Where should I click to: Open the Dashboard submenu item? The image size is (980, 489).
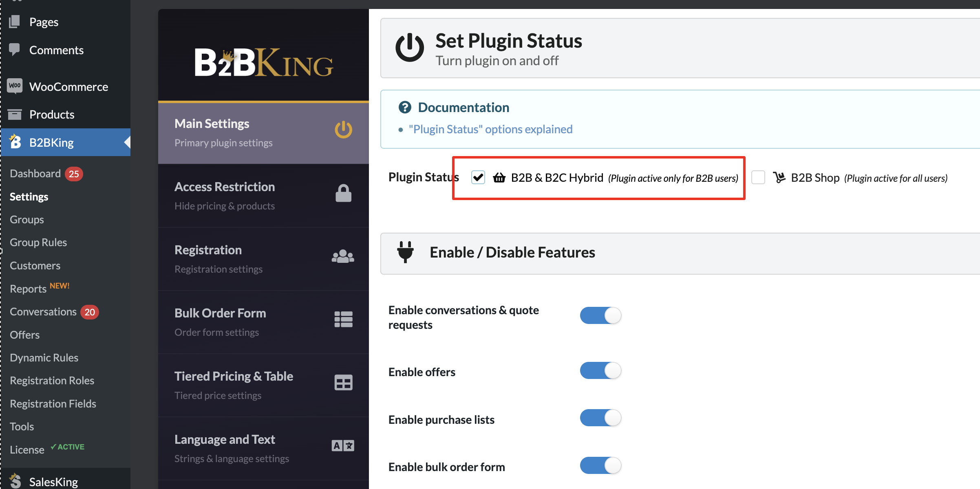point(35,174)
